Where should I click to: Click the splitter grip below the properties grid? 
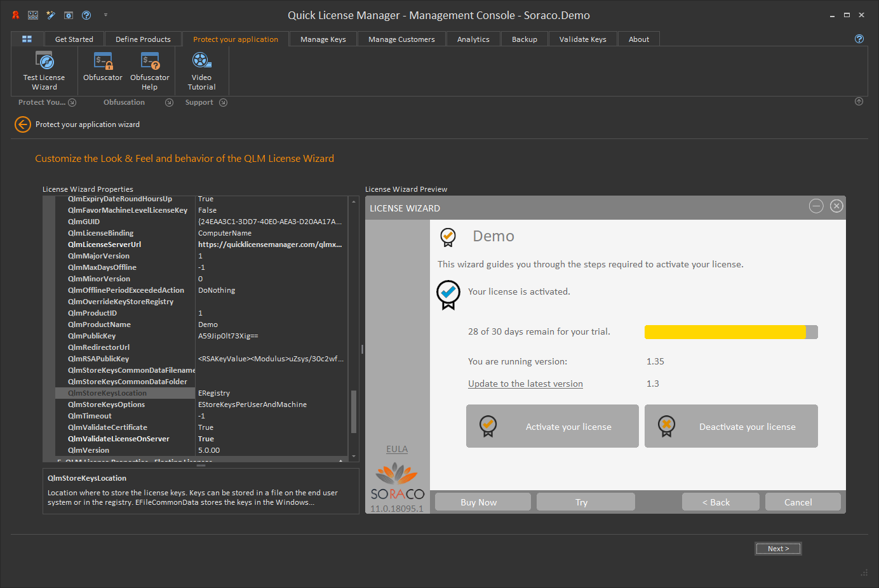click(201, 465)
